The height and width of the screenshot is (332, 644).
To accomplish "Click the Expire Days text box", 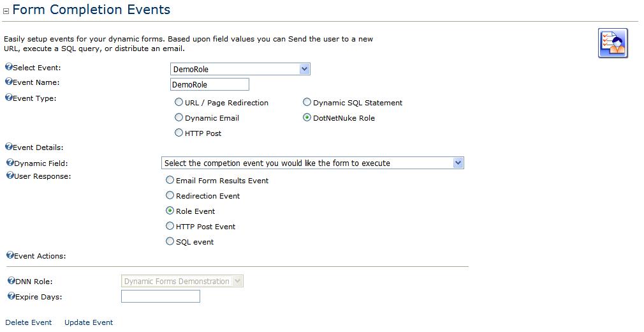I will [161, 296].
